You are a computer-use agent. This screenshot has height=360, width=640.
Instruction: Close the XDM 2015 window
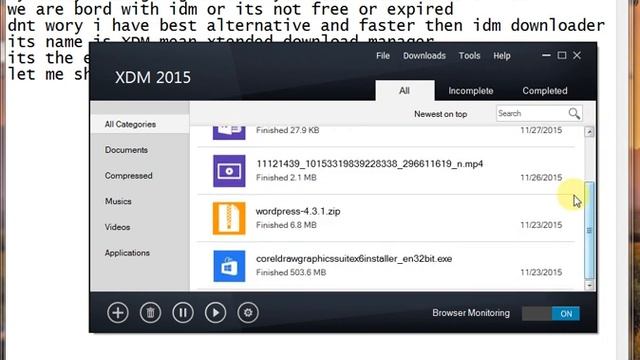(577, 56)
